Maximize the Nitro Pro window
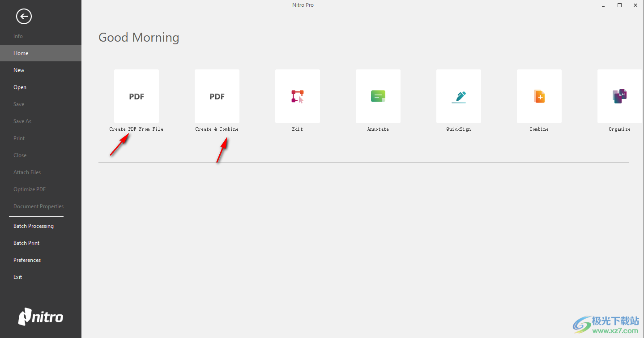This screenshot has width=644, height=338. point(620,5)
